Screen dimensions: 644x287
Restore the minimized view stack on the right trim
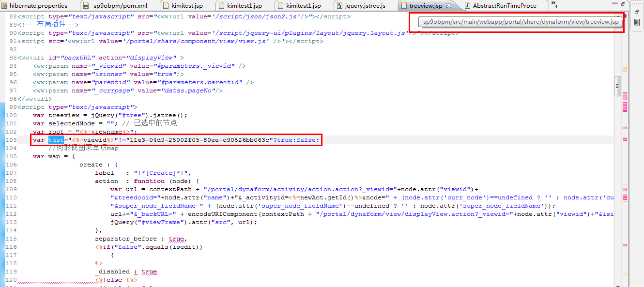pos(637,12)
